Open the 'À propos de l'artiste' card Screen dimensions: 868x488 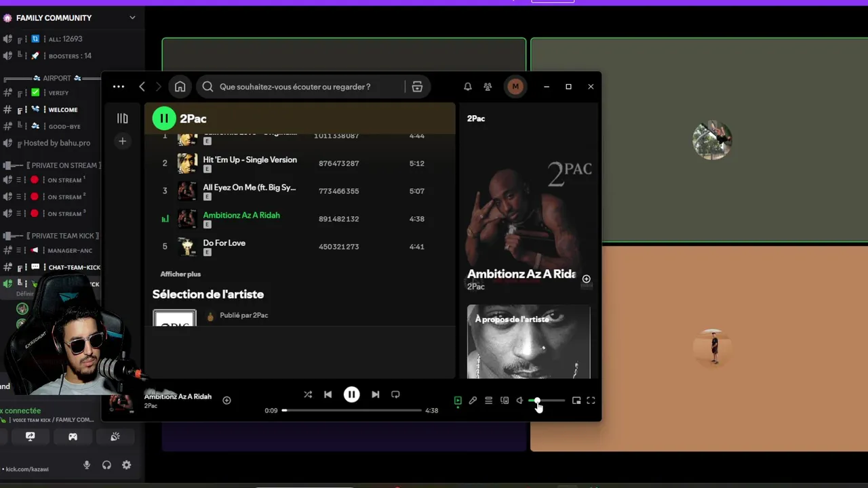tap(528, 342)
